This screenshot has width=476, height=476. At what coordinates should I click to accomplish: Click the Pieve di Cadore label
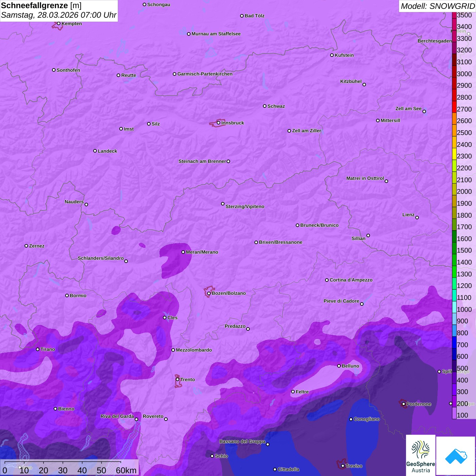tap(341, 301)
